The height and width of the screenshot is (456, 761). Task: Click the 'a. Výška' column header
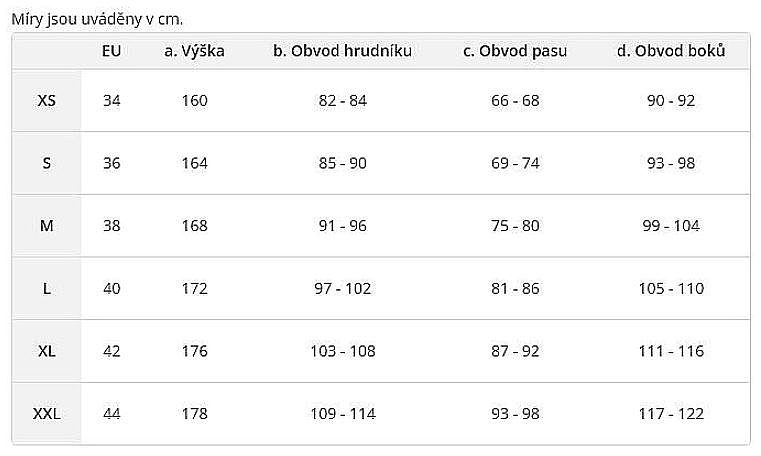click(x=194, y=51)
